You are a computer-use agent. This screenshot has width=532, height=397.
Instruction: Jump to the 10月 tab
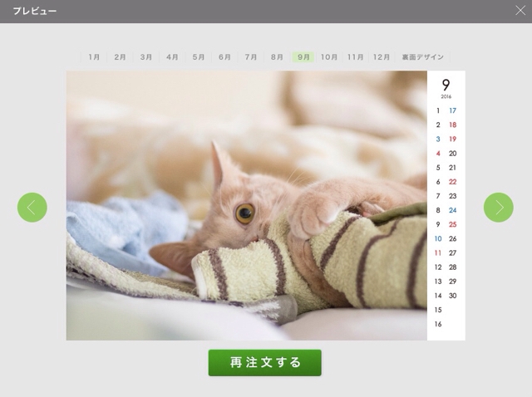tap(329, 57)
